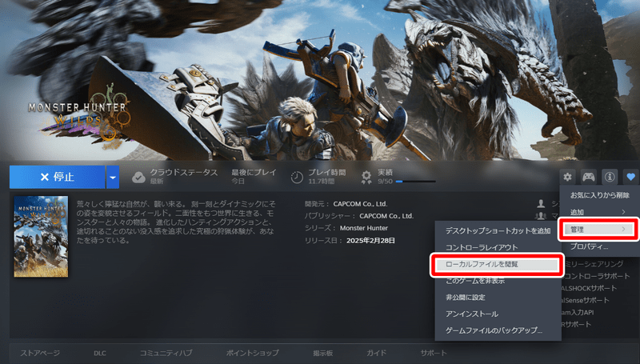Screen dimensions: 640x364
Task: Open the DLC tab
Action: coord(99,353)
